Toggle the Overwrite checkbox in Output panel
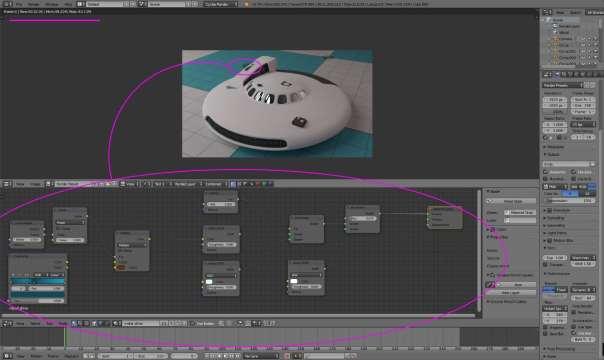 pos(546,172)
